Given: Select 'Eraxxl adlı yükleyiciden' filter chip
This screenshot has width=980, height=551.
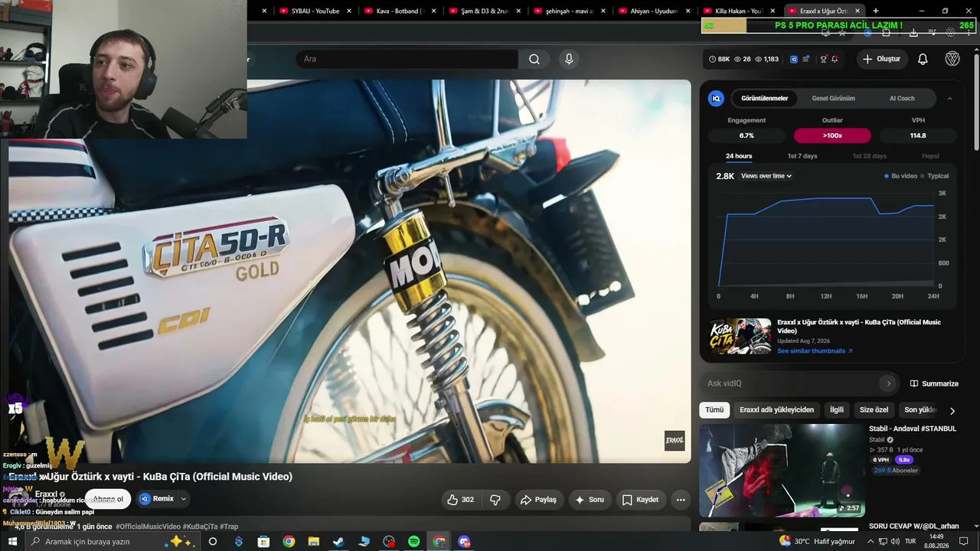Looking at the screenshot, I should pyautogui.click(x=777, y=410).
